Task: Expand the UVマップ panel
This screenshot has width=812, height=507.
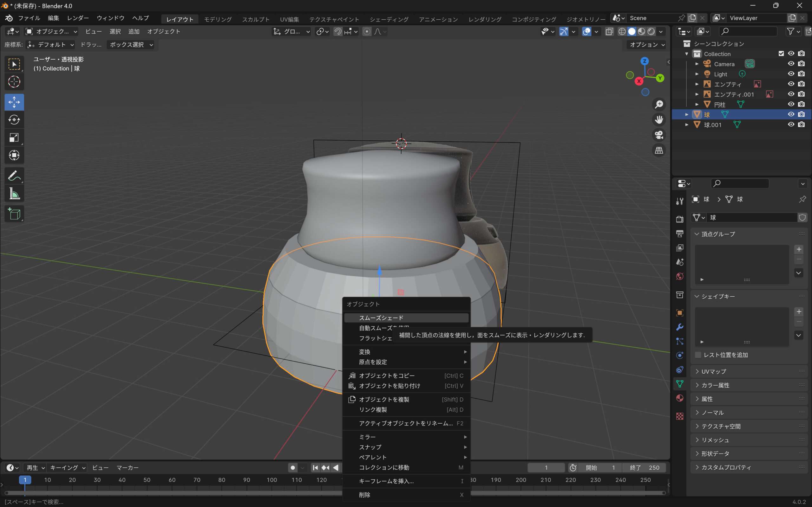Action: pos(714,371)
